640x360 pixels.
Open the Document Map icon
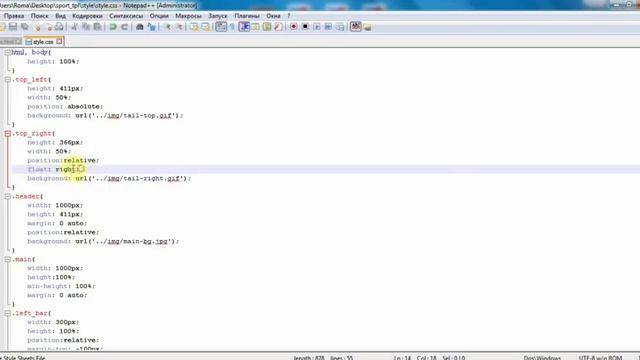(x=267, y=27)
